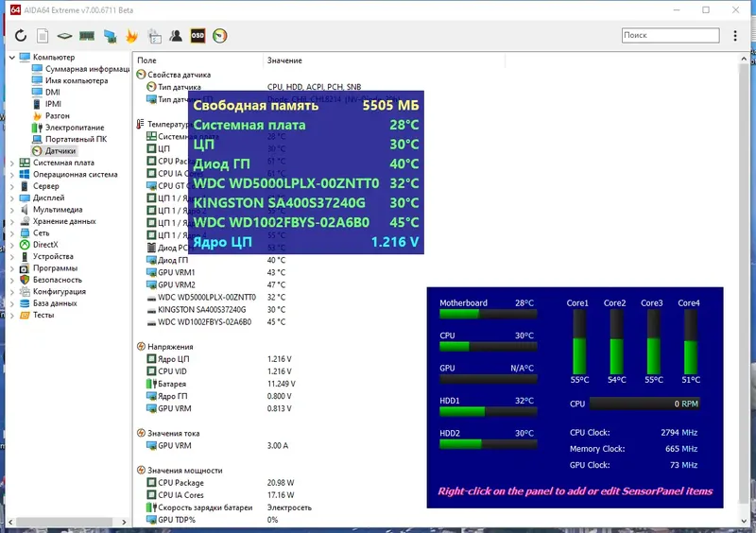This screenshot has height=533, width=756.
Task: Click the Motherboard temperature bar in SensorPanel
Action: [x=488, y=314]
